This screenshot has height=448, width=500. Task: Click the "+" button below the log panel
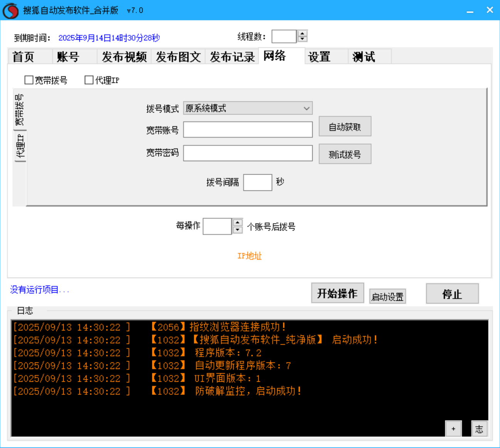[x=453, y=429]
